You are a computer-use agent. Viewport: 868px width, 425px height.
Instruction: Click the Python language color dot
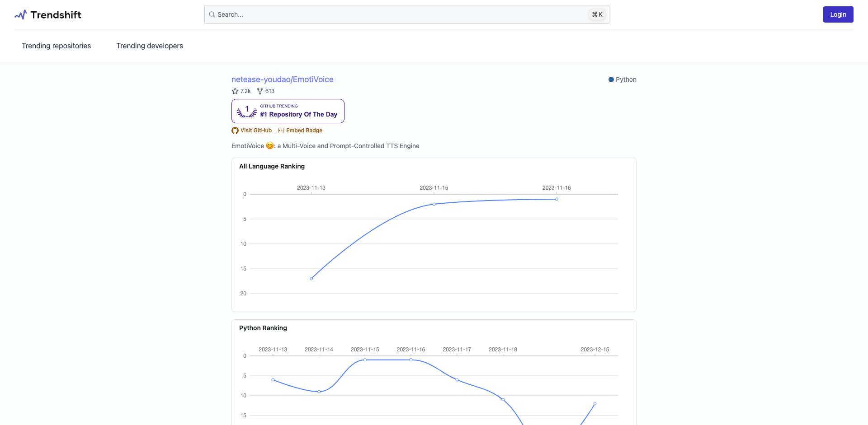click(x=611, y=79)
